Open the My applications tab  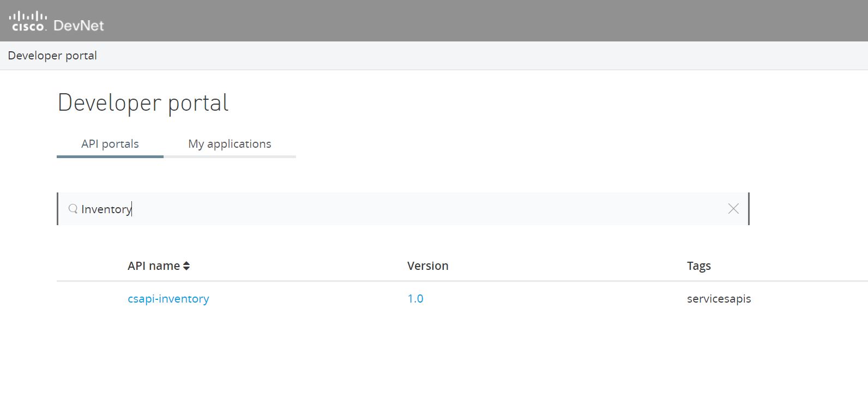[230, 144]
